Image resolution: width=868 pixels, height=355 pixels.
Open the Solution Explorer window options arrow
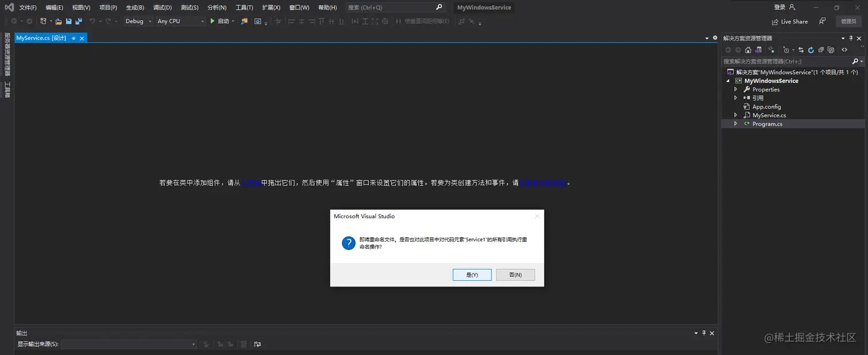point(843,38)
